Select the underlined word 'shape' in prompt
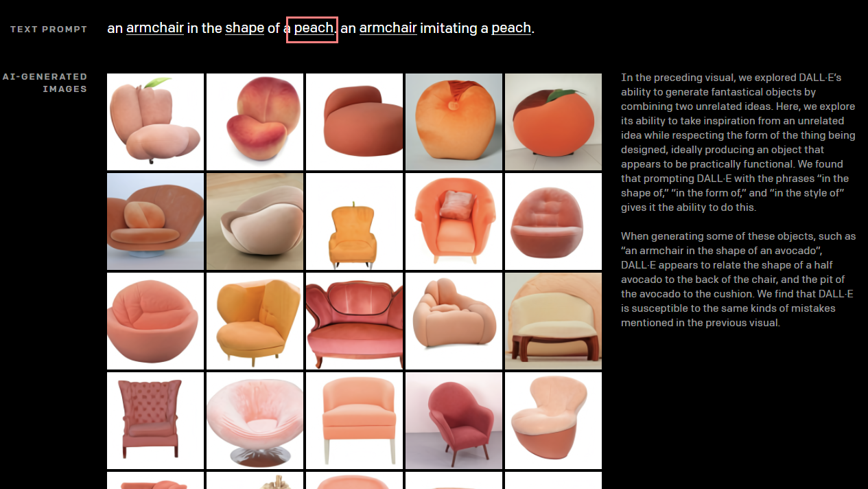This screenshot has width=868, height=489. [x=244, y=28]
